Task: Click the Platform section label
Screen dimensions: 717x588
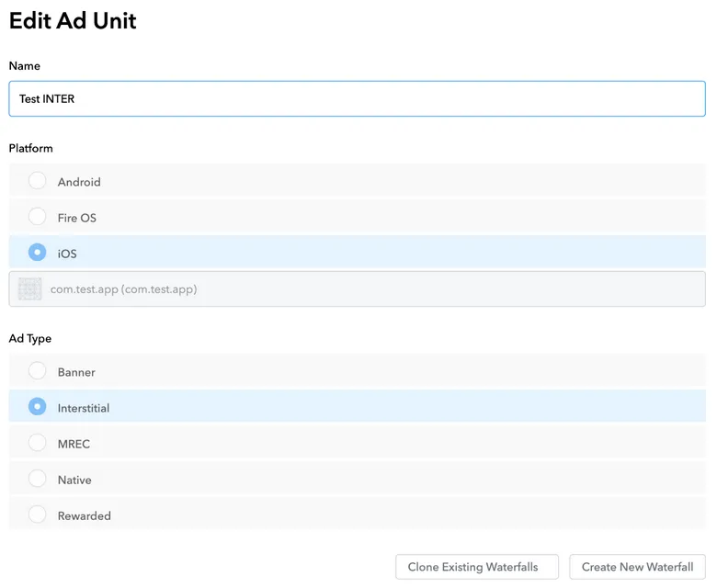Action: tap(31, 148)
